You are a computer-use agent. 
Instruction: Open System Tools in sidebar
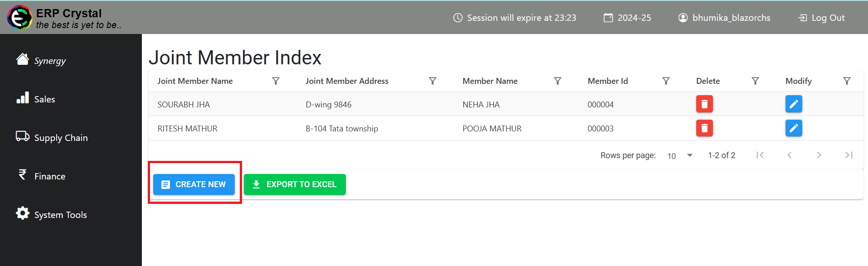(60, 215)
